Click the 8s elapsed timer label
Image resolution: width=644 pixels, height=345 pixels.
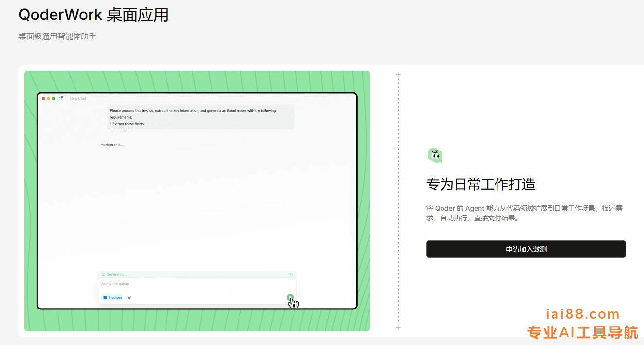click(291, 274)
